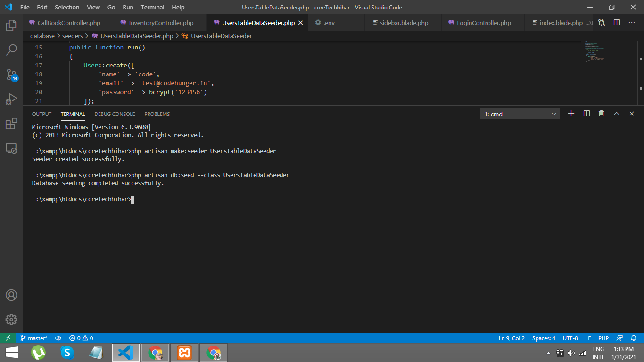Click in terminal at command prompt
This screenshot has height=362, width=644.
click(x=133, y=199)
